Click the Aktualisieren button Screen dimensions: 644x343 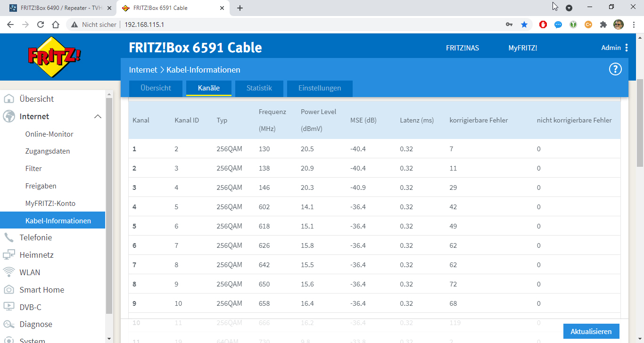591,331
